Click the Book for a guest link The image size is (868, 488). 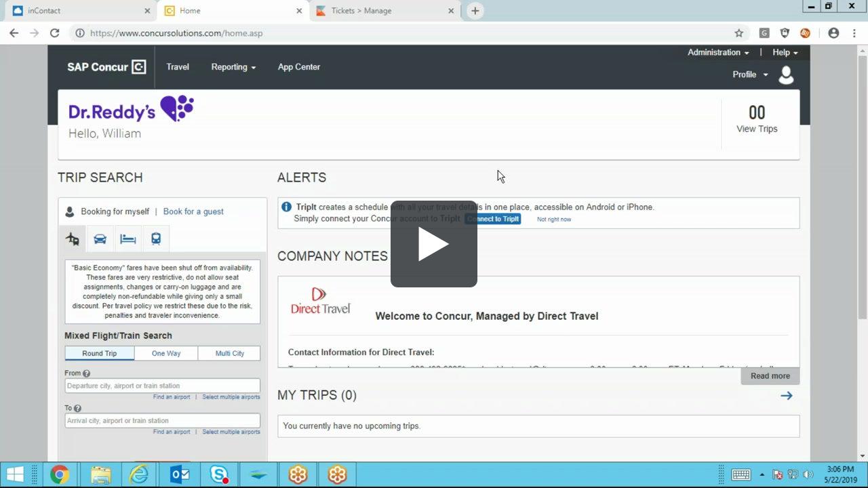[193, 211]
